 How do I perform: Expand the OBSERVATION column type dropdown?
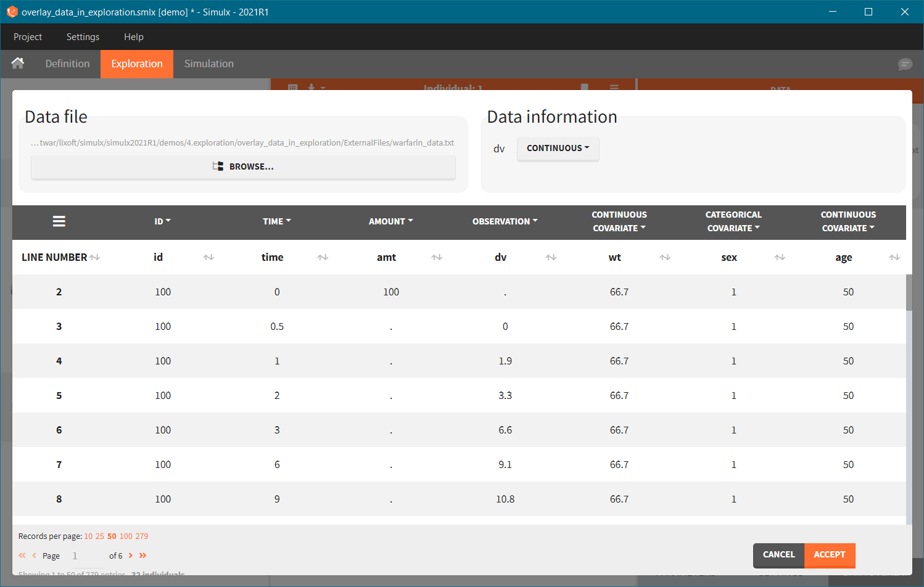tap(505, 221)
